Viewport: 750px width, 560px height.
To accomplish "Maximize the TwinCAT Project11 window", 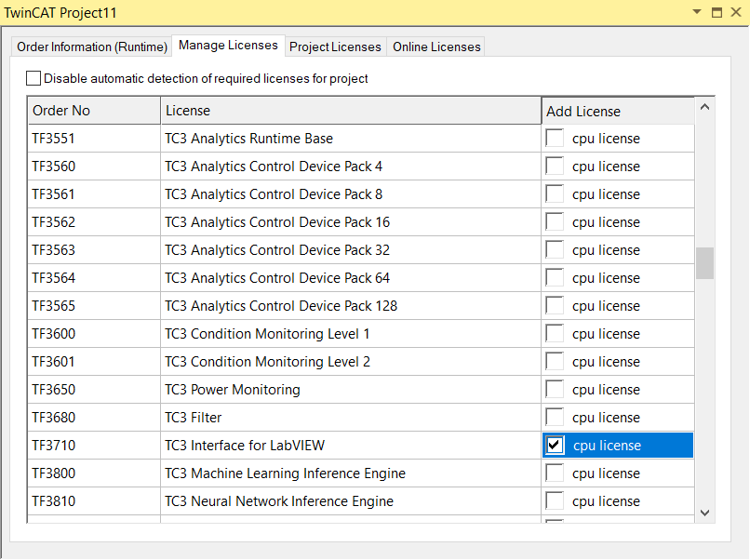I will click(717, 12).
